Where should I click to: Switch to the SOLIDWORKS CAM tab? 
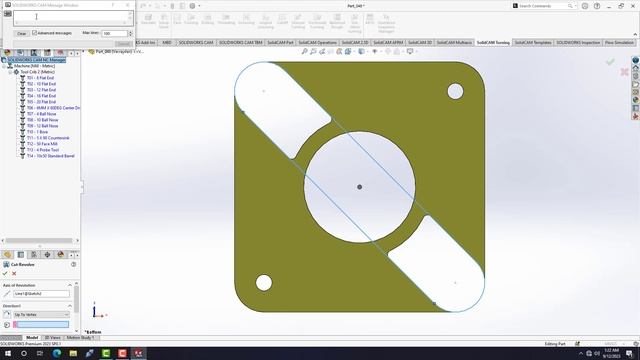[x=196, y=42]
